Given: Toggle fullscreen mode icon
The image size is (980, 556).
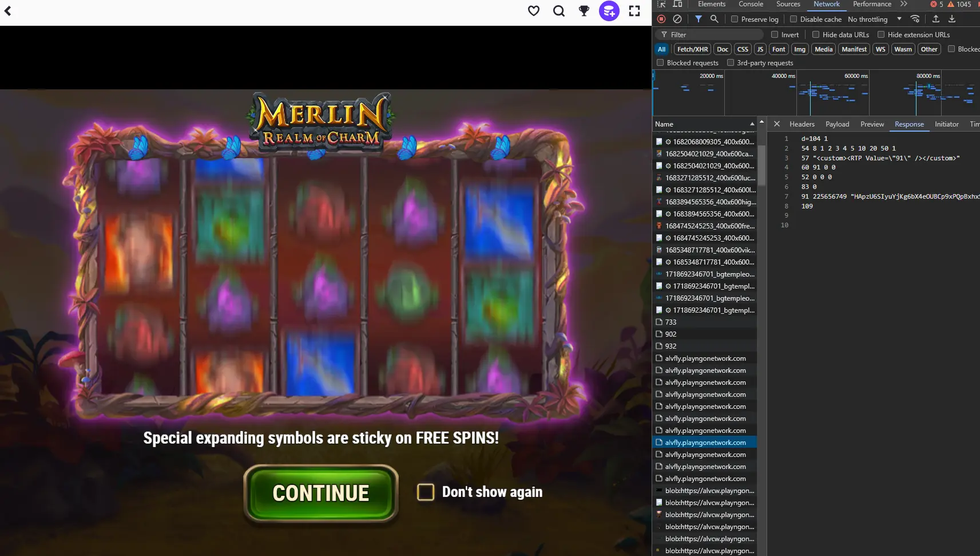Looking at the screenshot, I should 634,11.
